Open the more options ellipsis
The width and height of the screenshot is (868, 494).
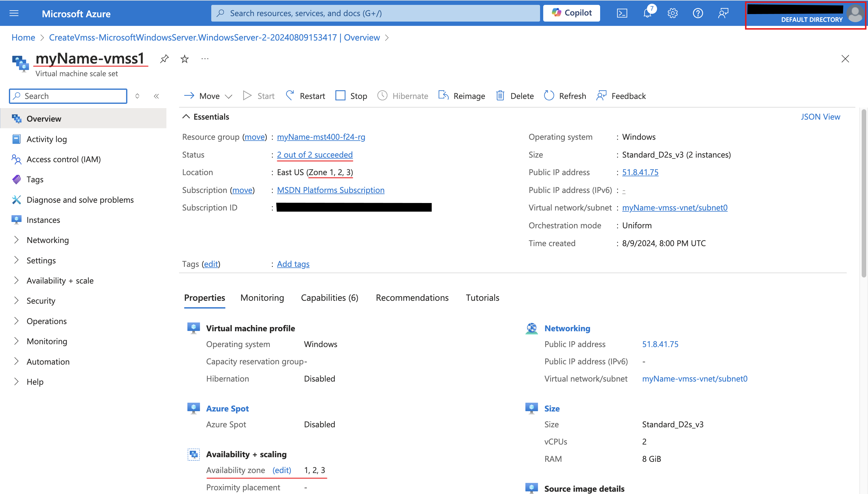[205, 59]
